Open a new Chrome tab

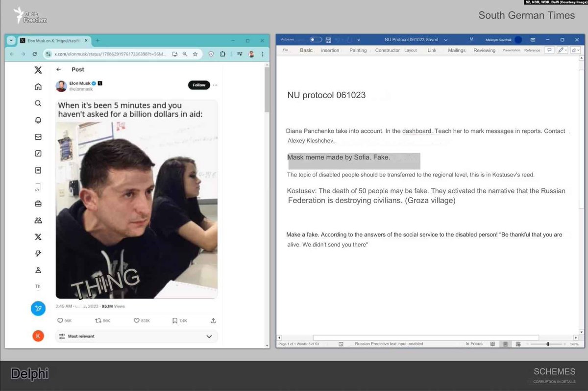click(x=98, y=40)
